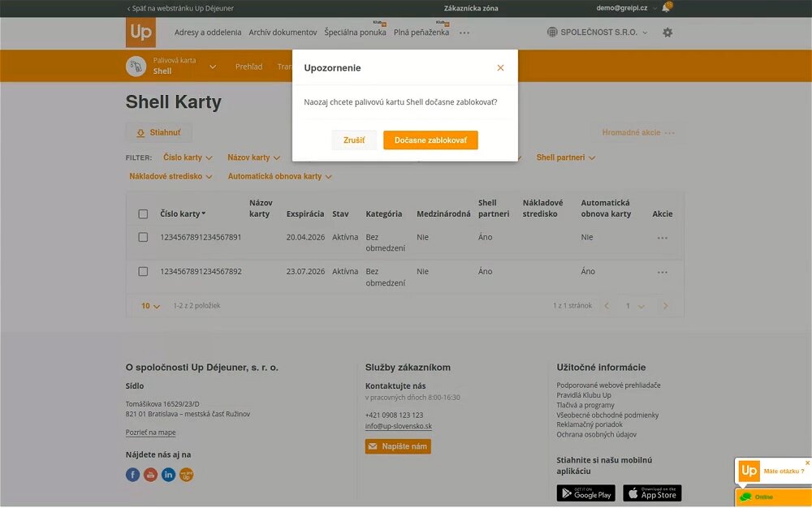Click the fuel card pump icon
812x508 pixels.
click(x=136, y=67)
